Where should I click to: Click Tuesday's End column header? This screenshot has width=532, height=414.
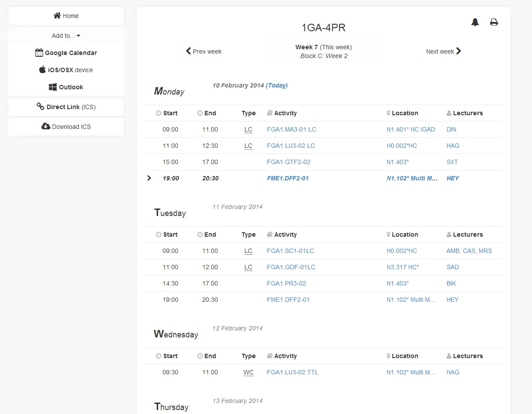[x=207, y=234]
